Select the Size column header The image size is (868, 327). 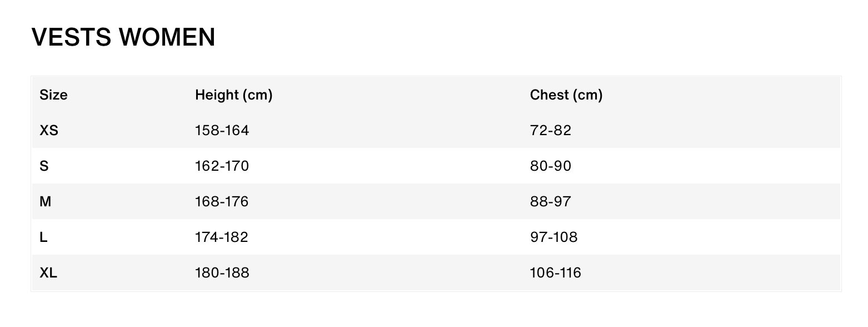coord(53,95)
